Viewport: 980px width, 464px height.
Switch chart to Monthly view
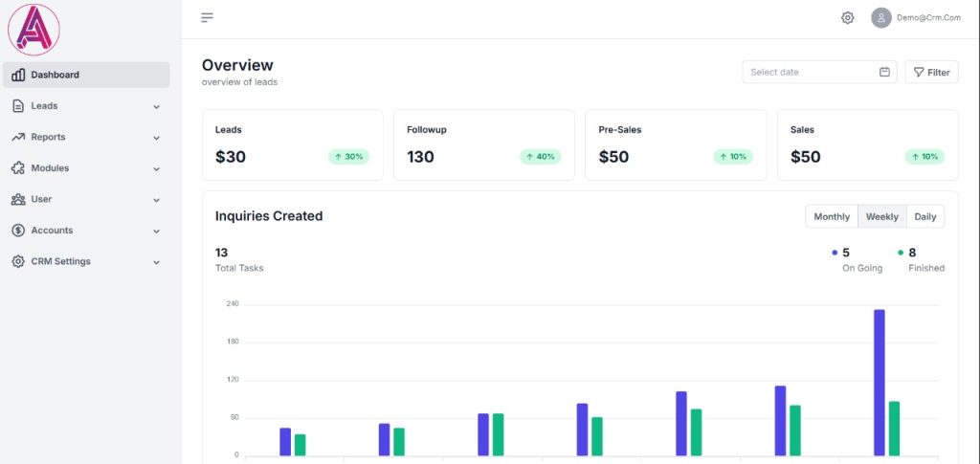(x=831, y=217)
